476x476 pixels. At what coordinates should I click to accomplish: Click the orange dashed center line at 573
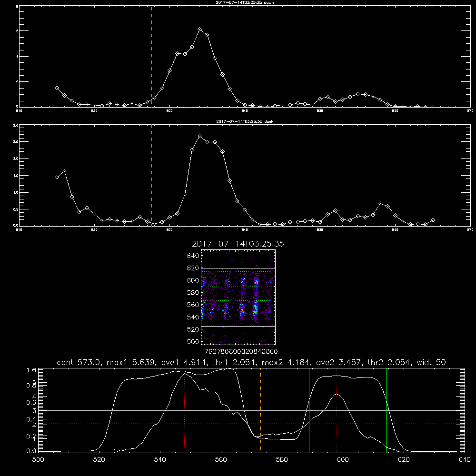coord(260,410)
